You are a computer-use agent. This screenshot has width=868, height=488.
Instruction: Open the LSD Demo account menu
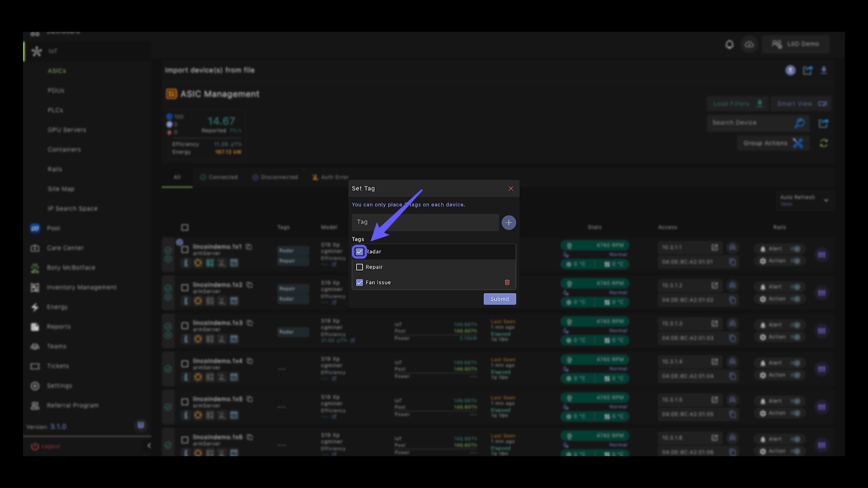(x=796, y=44)
